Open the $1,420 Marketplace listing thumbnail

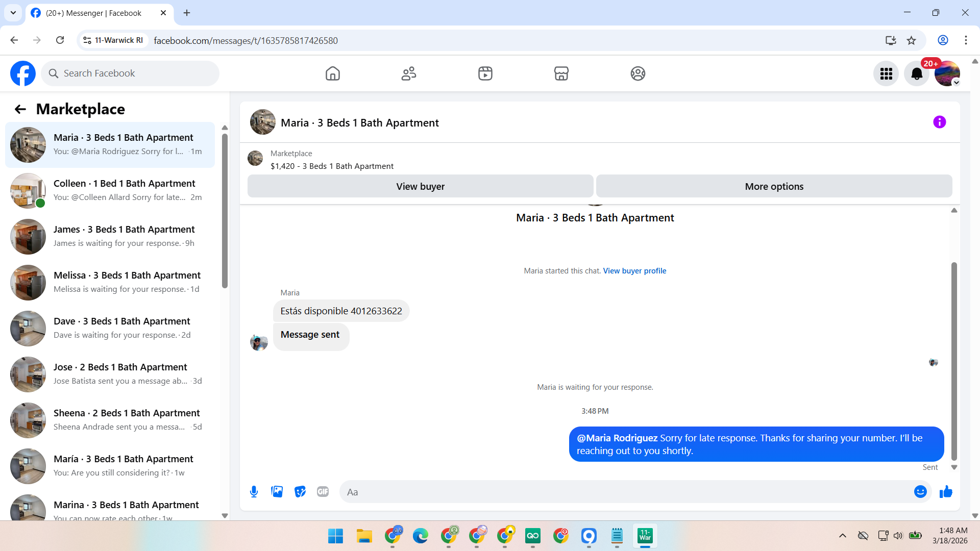255,159
